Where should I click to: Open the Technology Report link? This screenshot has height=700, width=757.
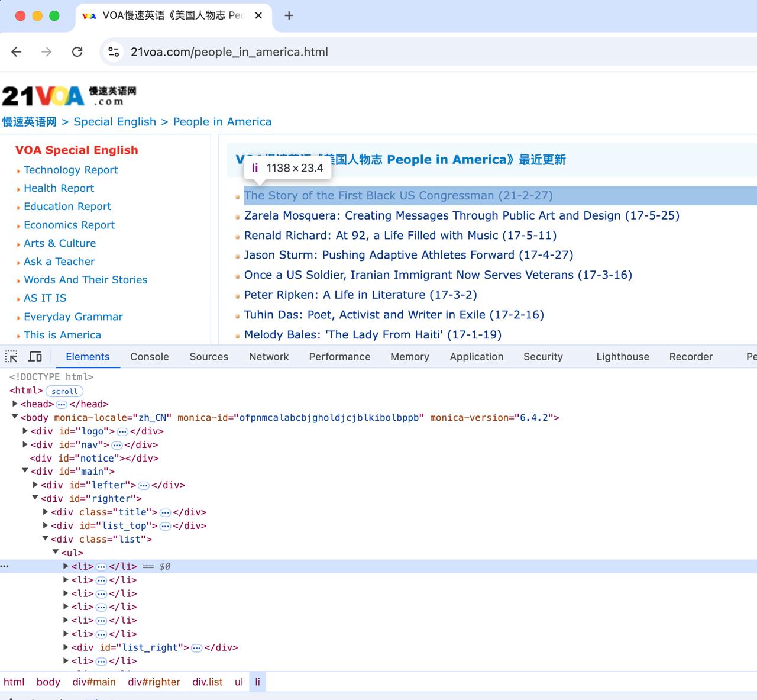coord(71,170)
